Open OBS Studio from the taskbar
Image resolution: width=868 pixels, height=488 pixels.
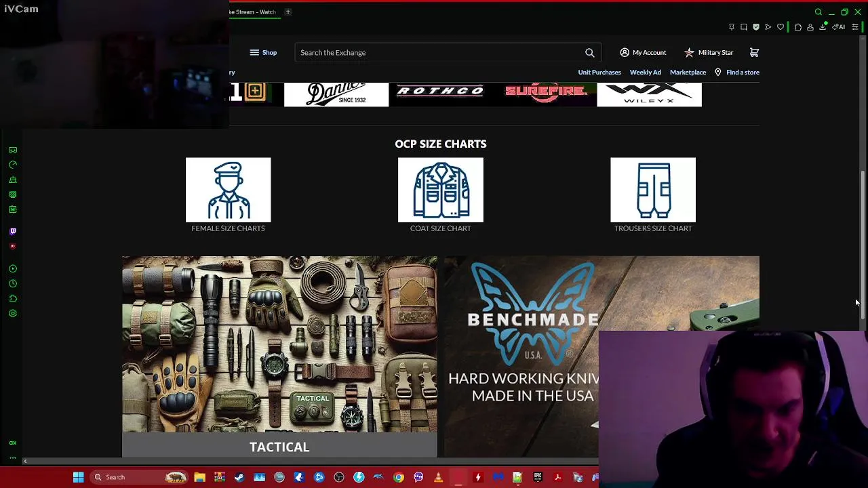339,477
